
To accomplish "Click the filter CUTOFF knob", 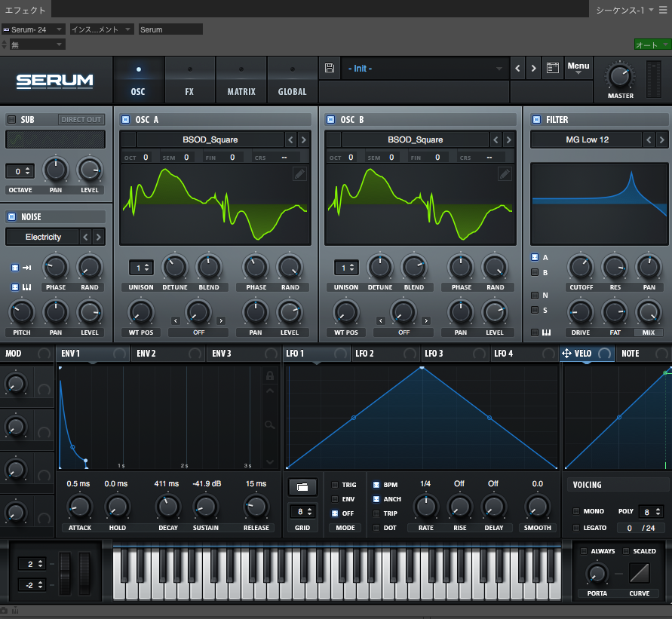I will pyautogui.click(x=581, y=267).
